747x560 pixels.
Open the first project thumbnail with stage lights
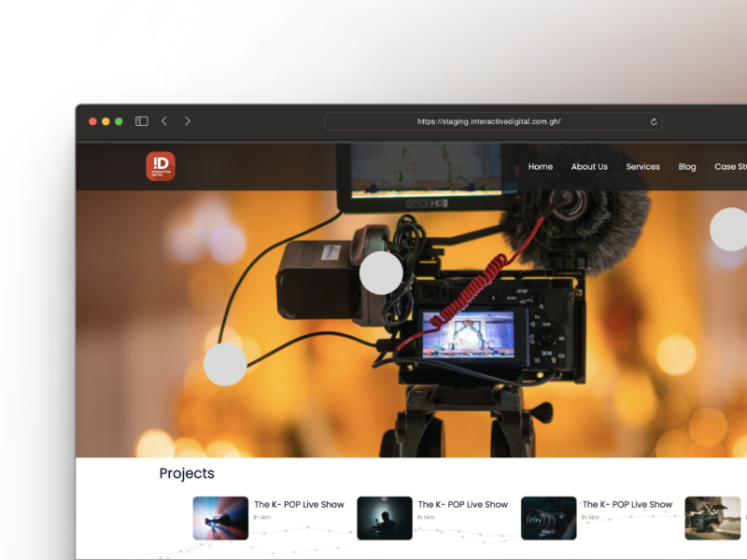click(x=220, y=518)
